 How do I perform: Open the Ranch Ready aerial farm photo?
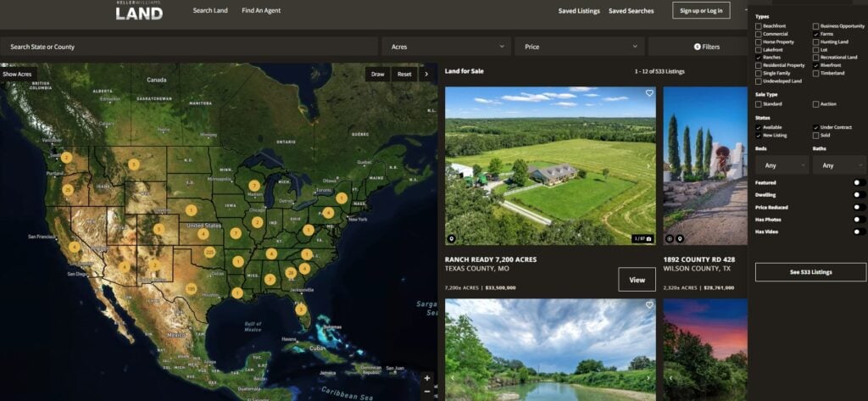click(x=550, y=165)
